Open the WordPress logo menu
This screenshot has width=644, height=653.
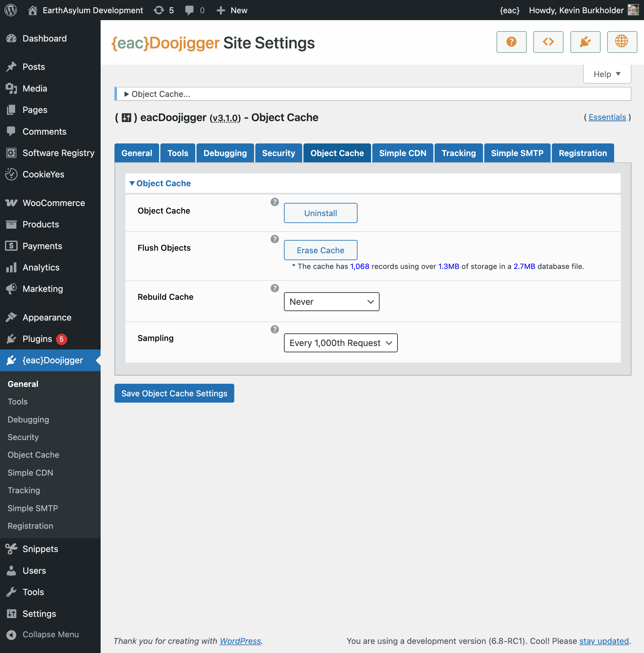(11, 10)
